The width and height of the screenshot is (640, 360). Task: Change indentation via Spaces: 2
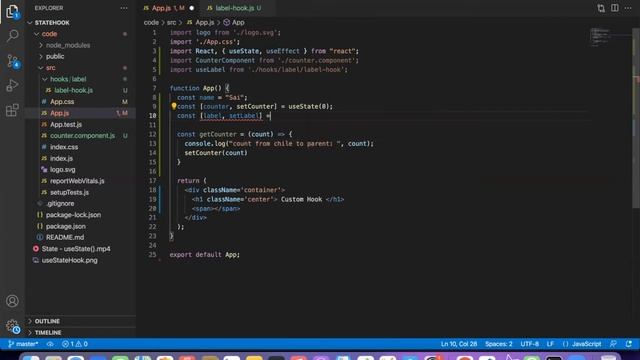tap(499, 344)
